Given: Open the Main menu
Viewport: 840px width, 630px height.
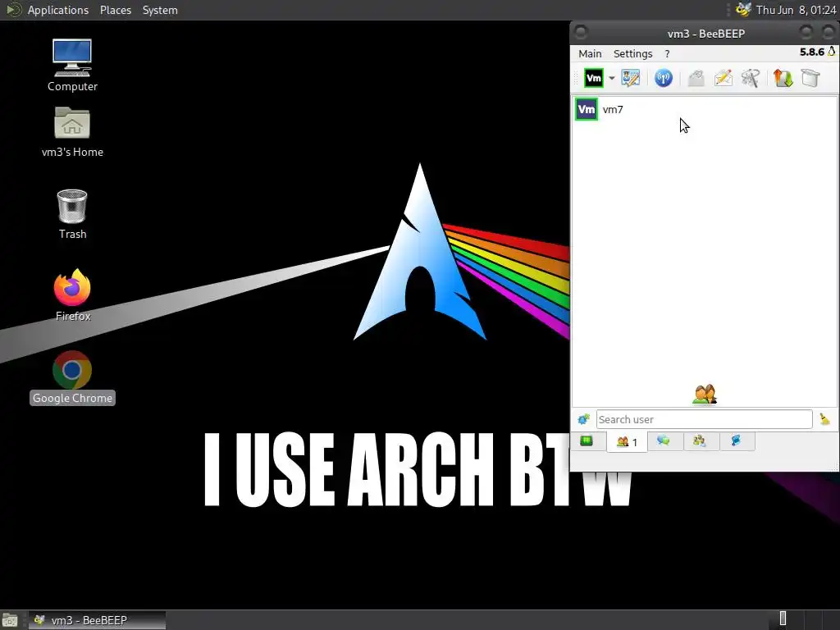Looking at the screenshot, I should pos(590,53).
